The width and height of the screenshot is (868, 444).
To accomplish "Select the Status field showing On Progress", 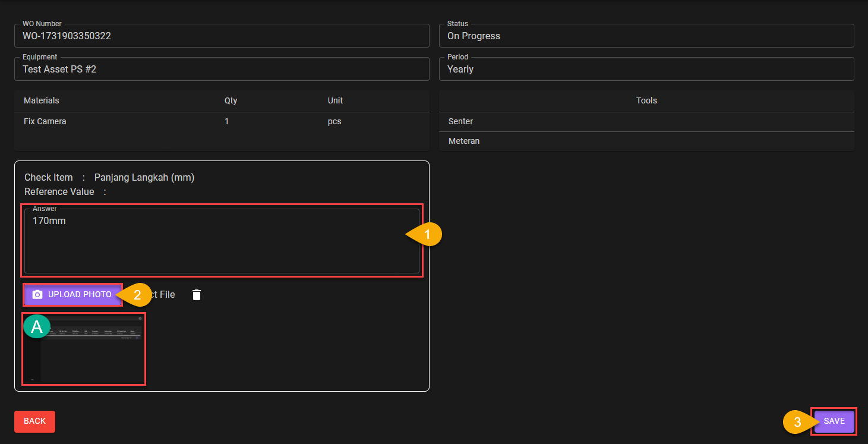I will pyautogui.click(x=646, y=36).
